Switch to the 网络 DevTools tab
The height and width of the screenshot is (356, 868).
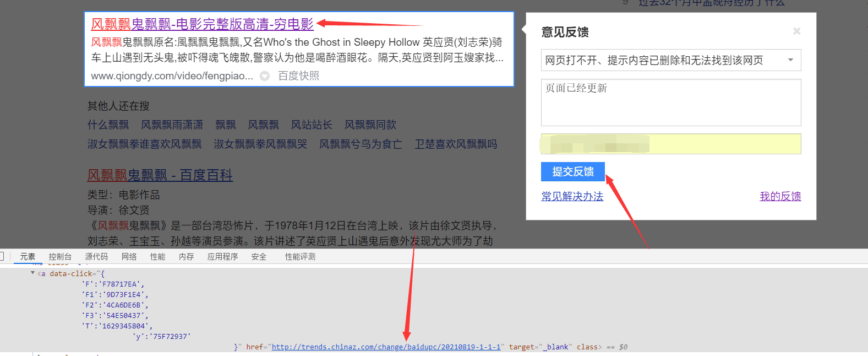pos(129,257)
